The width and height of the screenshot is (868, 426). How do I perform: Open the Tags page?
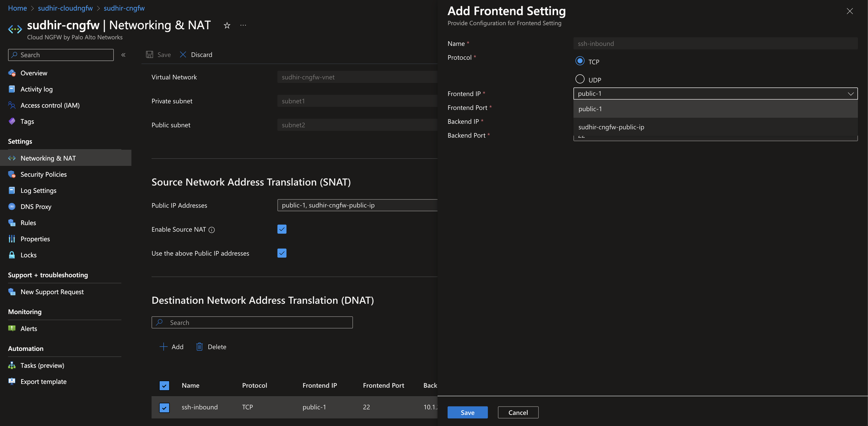[27, 121]
